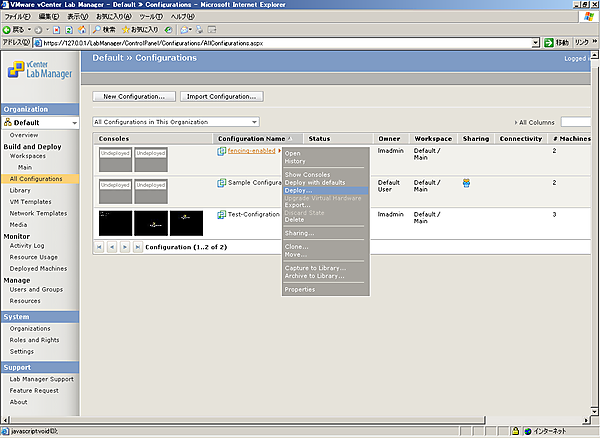Click the Sample Configuration row icon
Viewport: 600px width, 438px height.
tap(221, 183)
